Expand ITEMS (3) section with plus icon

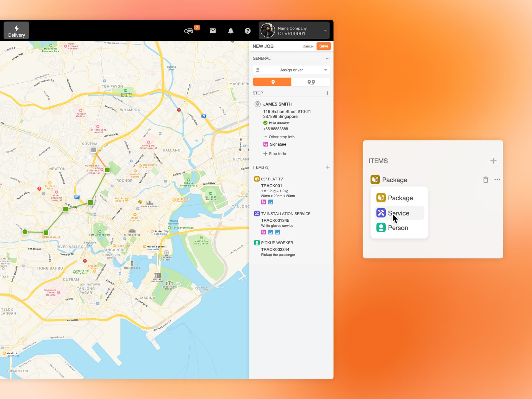[x=328, y=167]
